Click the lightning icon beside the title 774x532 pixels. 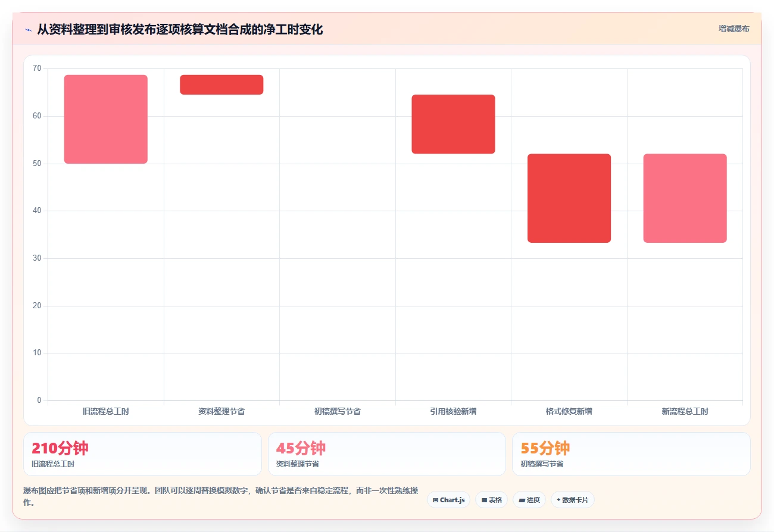pyautogui.click(x=28, y=30)
